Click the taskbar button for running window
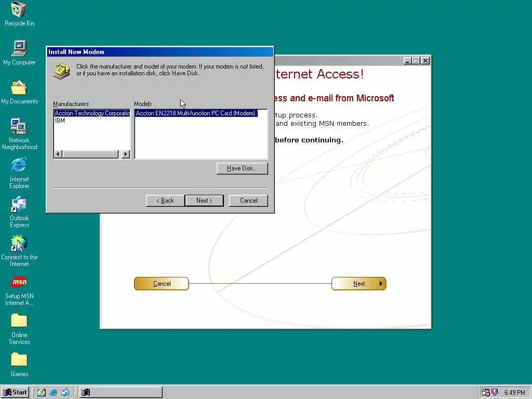 pyautogui.click(x=121, y=393)
